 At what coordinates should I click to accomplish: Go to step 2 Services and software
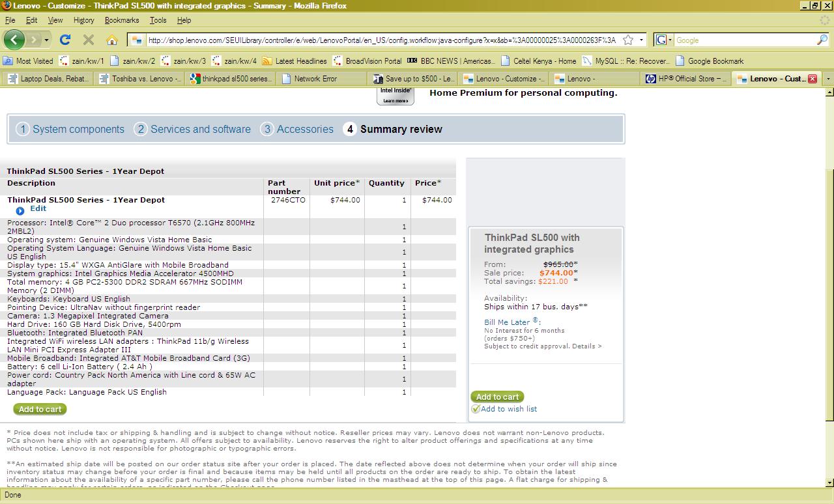(193, 129)
